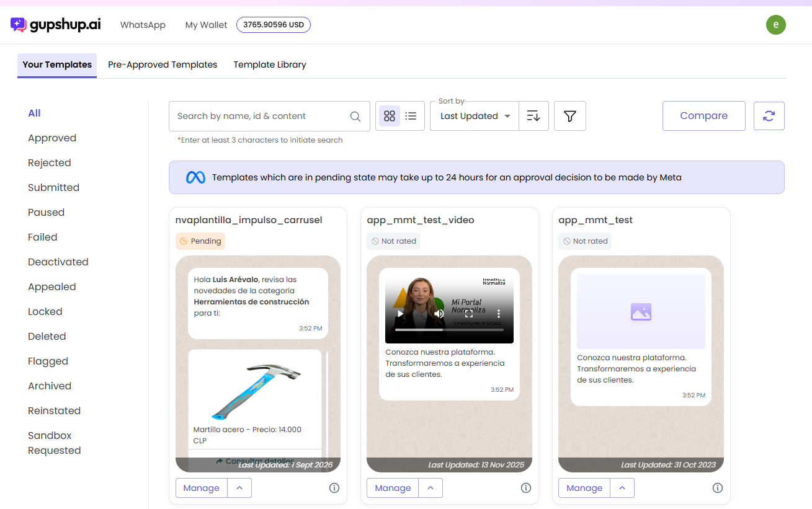The width and height of the screenshot is (812, 509).
Task: Filter templates by Approved
Action: [52, 138]
